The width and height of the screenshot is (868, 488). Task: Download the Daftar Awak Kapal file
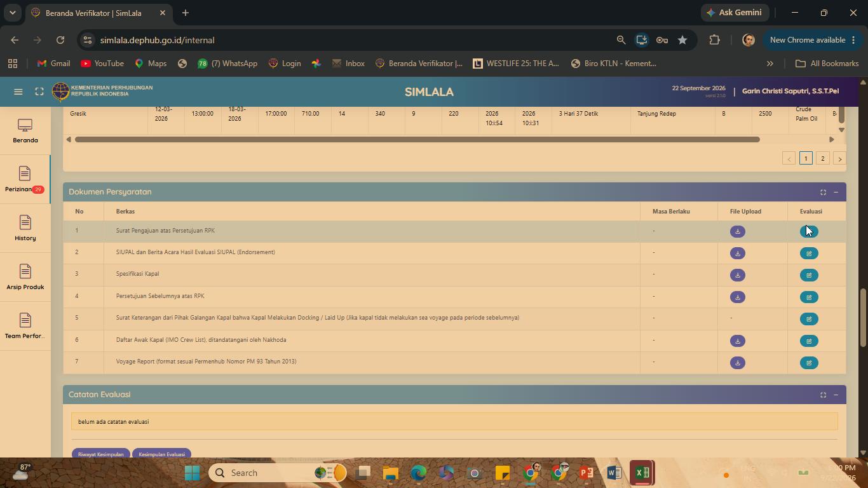point(737,341)
